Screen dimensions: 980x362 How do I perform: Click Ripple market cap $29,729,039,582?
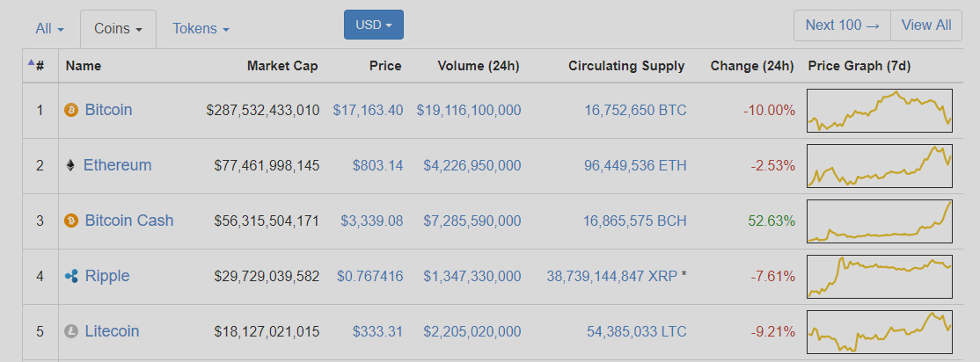267,276
